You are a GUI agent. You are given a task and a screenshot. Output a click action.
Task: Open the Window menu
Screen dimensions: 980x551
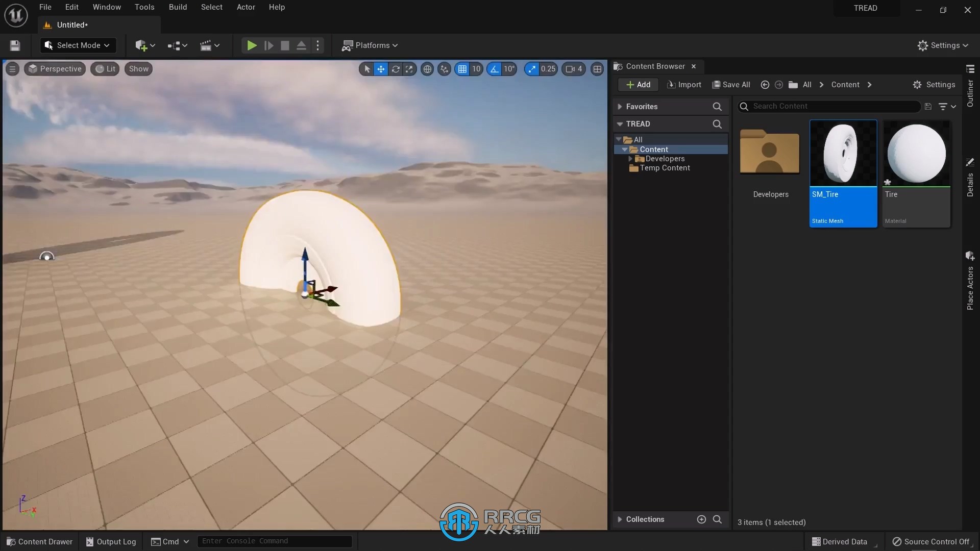coord(106,8)
